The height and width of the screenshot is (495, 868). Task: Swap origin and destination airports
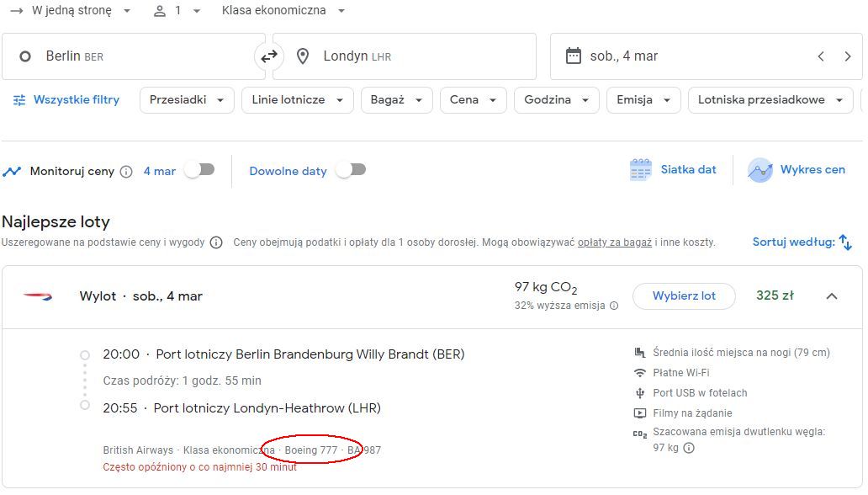269,56
